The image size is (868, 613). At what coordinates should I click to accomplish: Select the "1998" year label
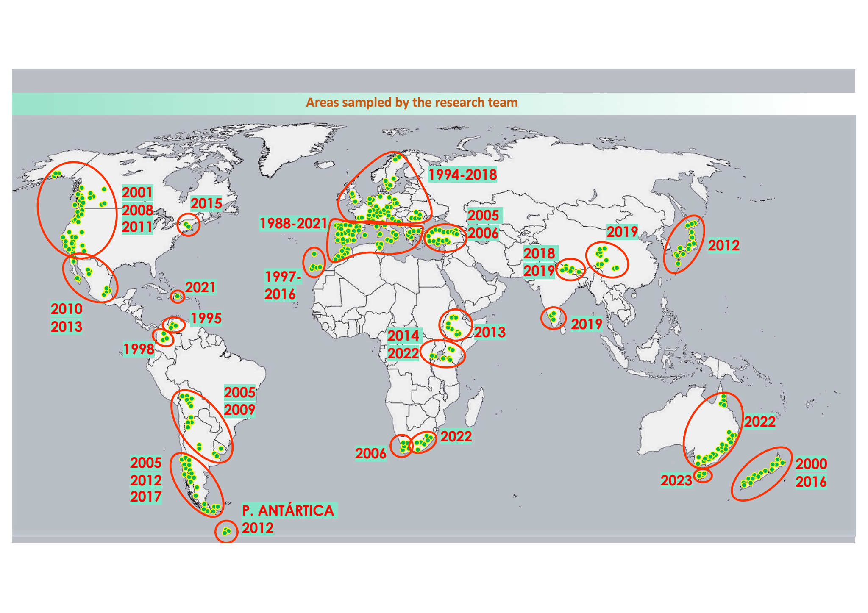click(139, 349)
